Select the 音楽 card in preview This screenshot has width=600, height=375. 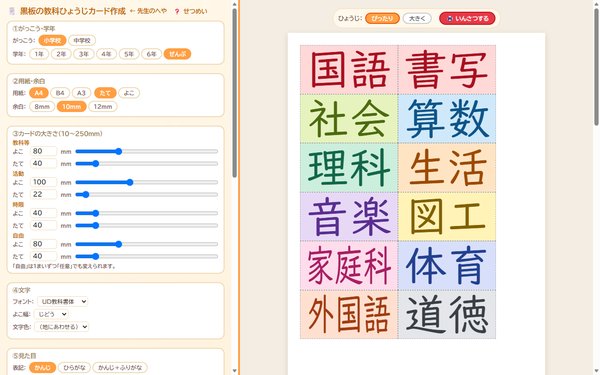coord(349,217)
